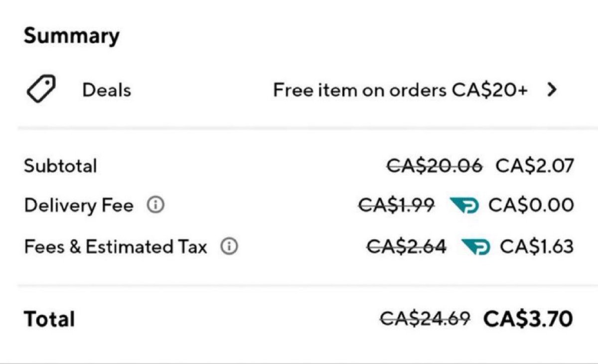Click DashPass logo beside Delivery Fee CA$0.00
The image size is (598, 364).
tap(464, 205)
